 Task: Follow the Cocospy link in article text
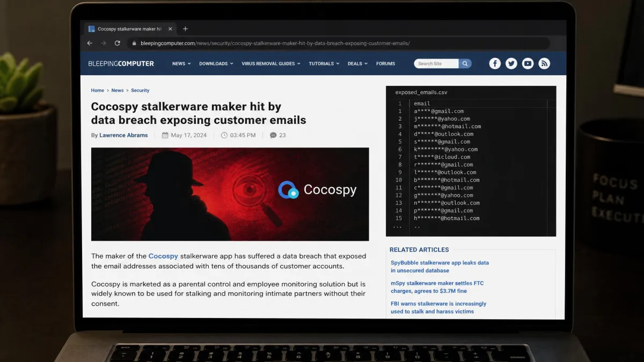(163, 256)
